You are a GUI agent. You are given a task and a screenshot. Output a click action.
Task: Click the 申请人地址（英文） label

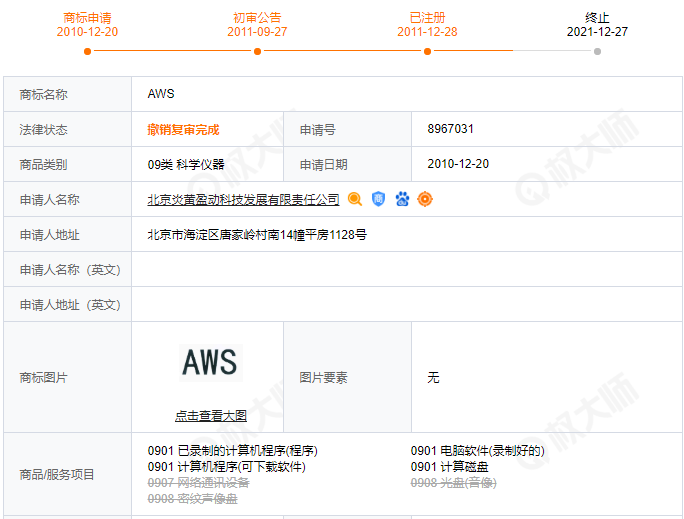70,304
